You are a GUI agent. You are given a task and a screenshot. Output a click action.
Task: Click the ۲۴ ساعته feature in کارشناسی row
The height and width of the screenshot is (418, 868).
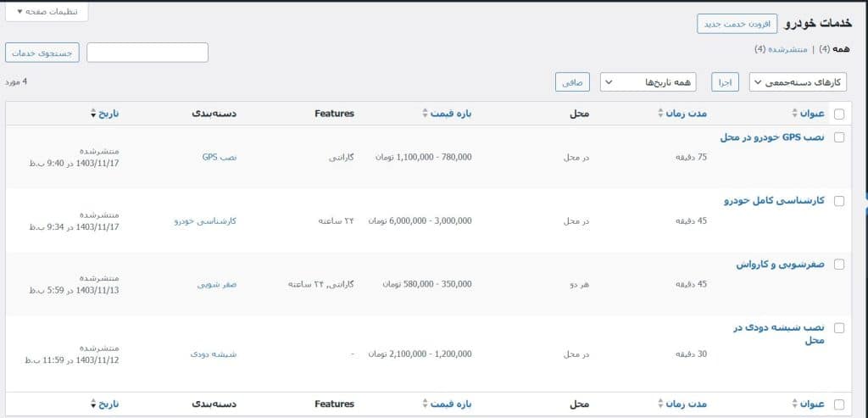336,221
